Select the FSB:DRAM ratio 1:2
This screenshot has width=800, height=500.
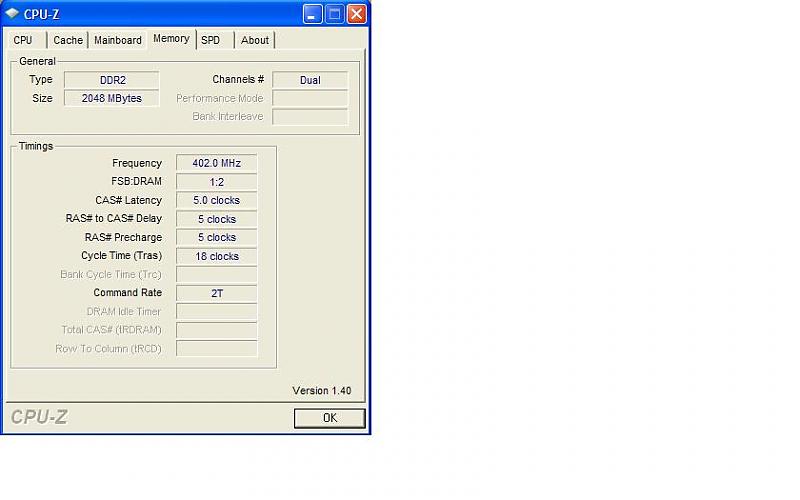[x=217, y=182]
